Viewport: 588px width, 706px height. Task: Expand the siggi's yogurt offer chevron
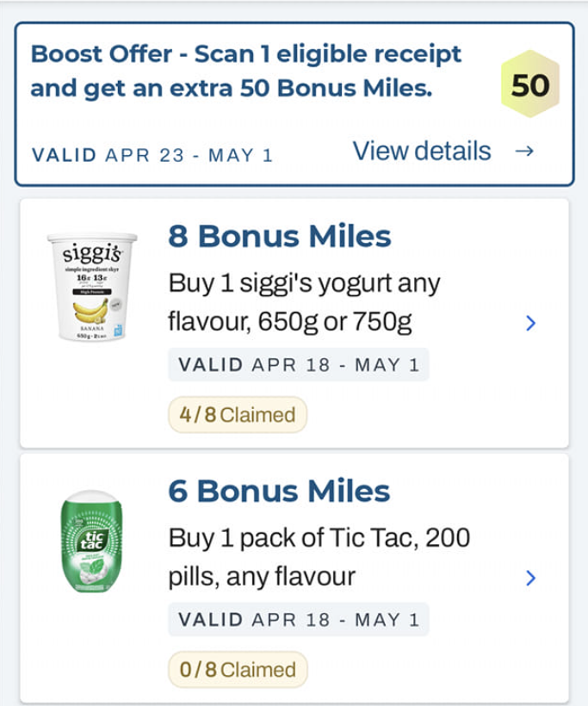530,324
